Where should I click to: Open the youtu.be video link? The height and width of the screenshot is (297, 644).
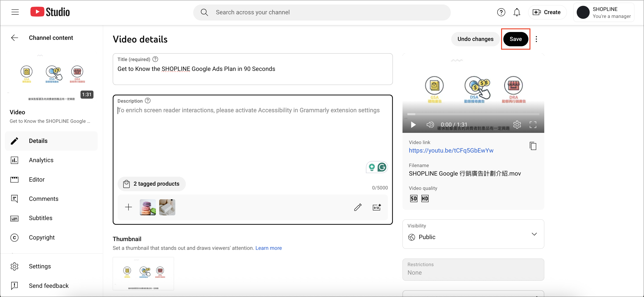coord(451,151)
